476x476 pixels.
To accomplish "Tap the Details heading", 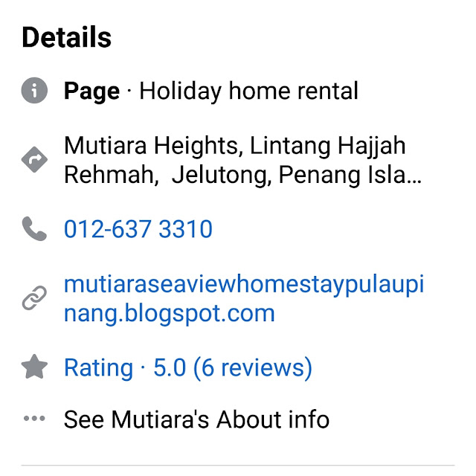I will [66, 37].
